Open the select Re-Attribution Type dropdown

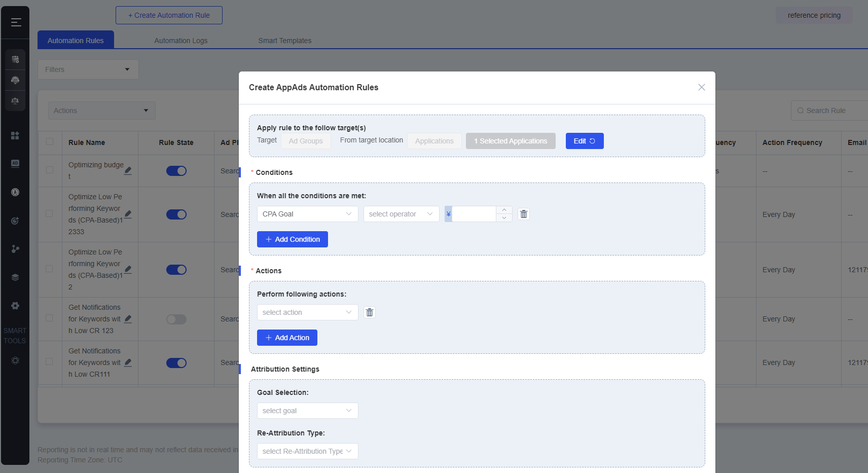pos(308,451)
